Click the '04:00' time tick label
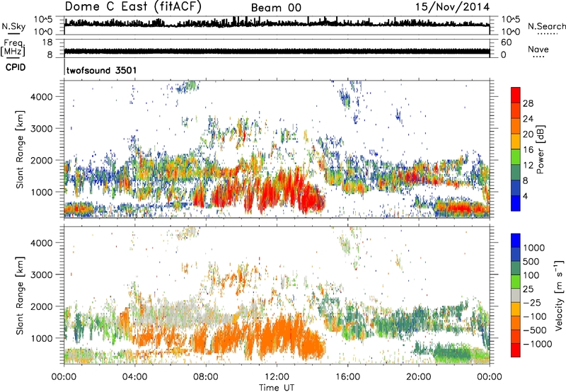The image size is (566, 392). (x=134, y=377)
